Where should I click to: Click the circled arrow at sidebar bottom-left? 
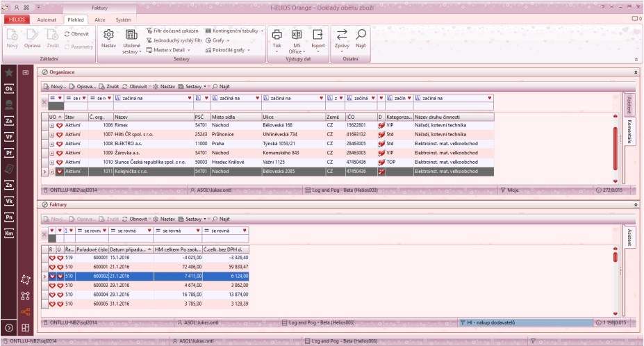tap(8, 328)
